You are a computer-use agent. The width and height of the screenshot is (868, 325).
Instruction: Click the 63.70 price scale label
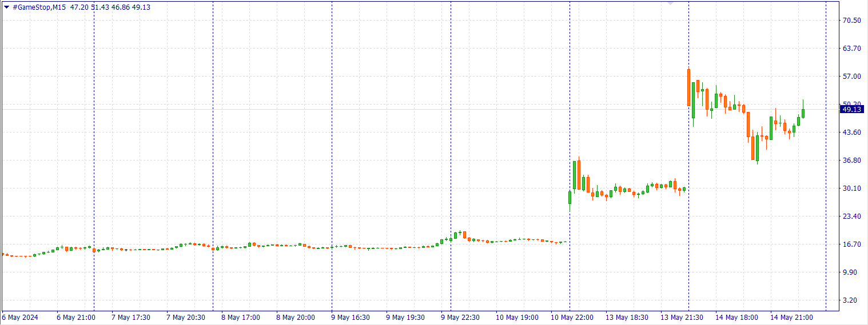[851, 49]
